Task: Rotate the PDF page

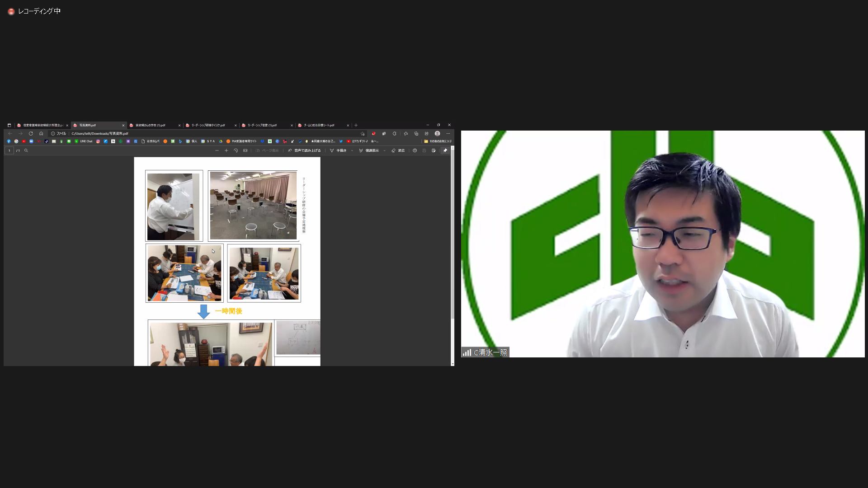Action: (x=236, y=150)
